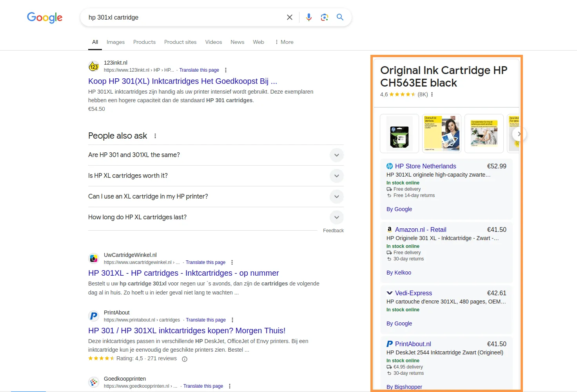Click the next arrow on the product image carousel
The height and width of the screenshot is (392, 577).
click(519, 134)
